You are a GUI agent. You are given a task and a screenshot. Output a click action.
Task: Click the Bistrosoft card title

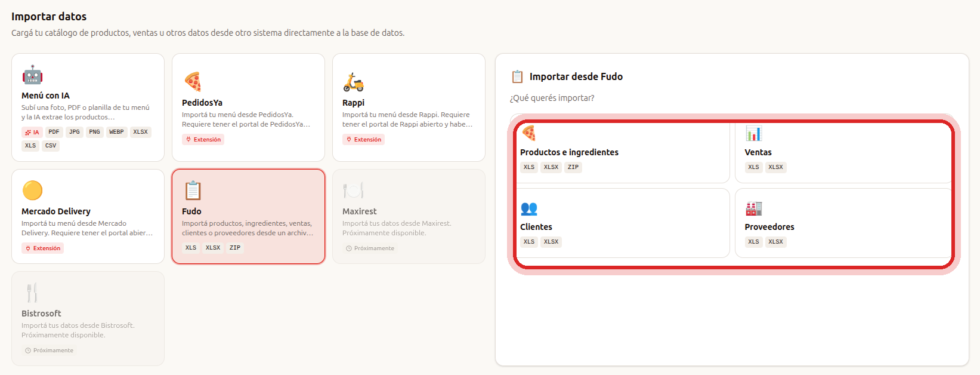pos(41,313)
